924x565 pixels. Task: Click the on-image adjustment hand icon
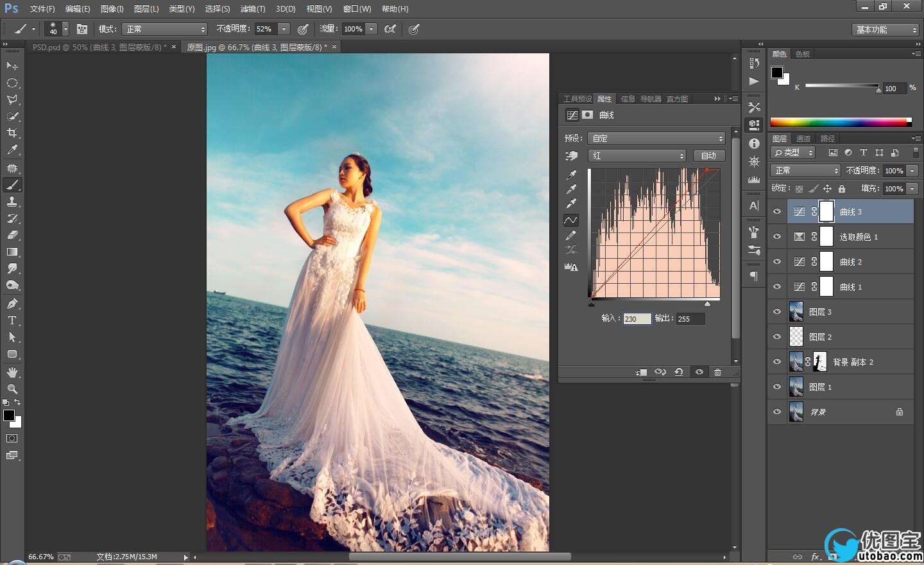[x=571, y=156]
